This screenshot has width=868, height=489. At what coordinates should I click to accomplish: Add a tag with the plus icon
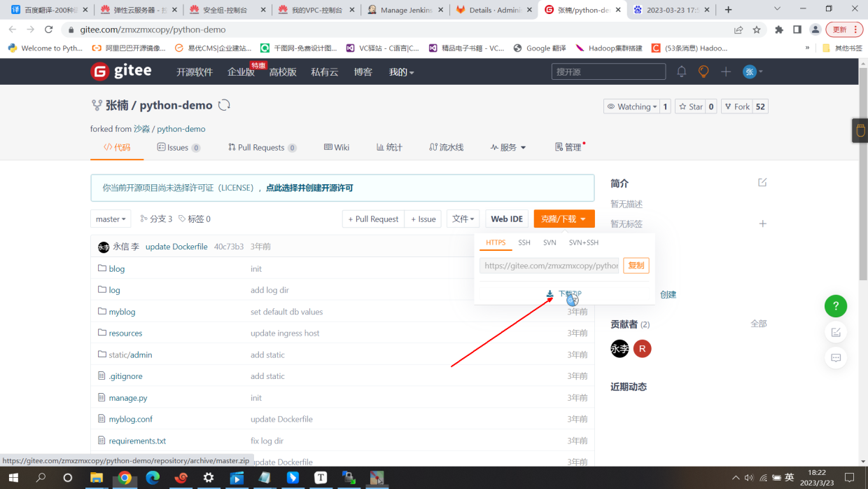coord(763,223)
